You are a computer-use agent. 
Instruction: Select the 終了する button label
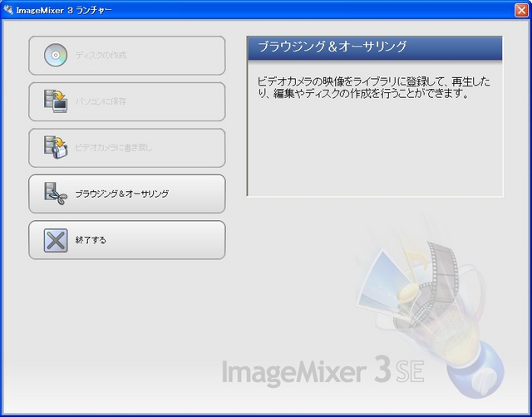point(91,240)
